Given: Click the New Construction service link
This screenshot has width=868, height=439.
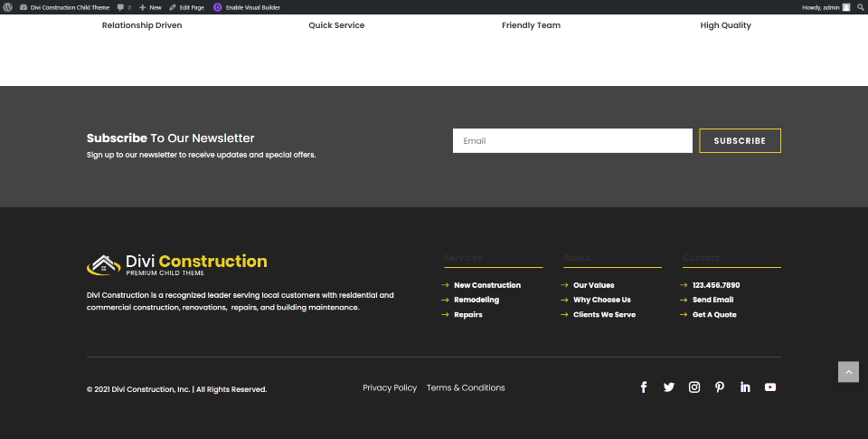Looking at the screenshot, I should 486,285.
